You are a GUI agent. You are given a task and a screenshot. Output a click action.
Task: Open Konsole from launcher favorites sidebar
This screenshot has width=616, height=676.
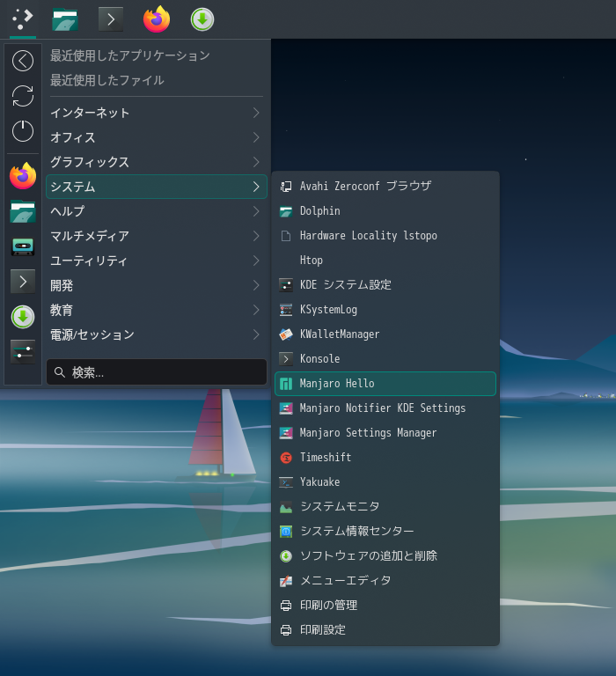pos(23,282)
